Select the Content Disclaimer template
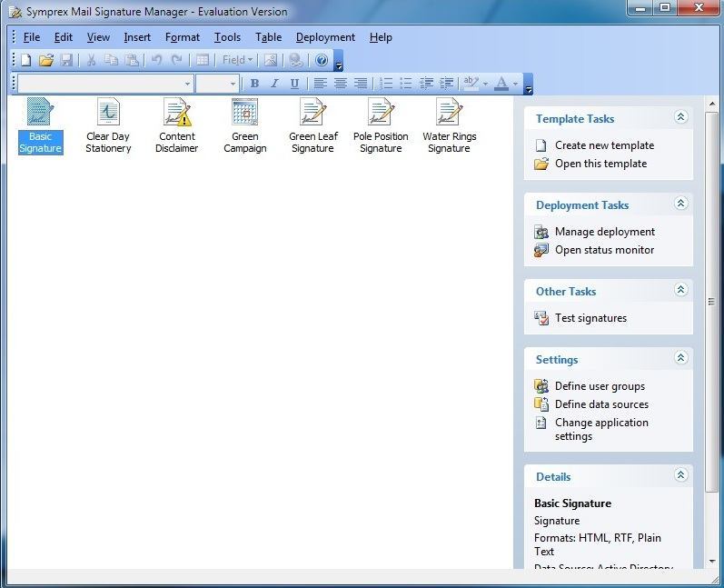 tap(177, 125)
